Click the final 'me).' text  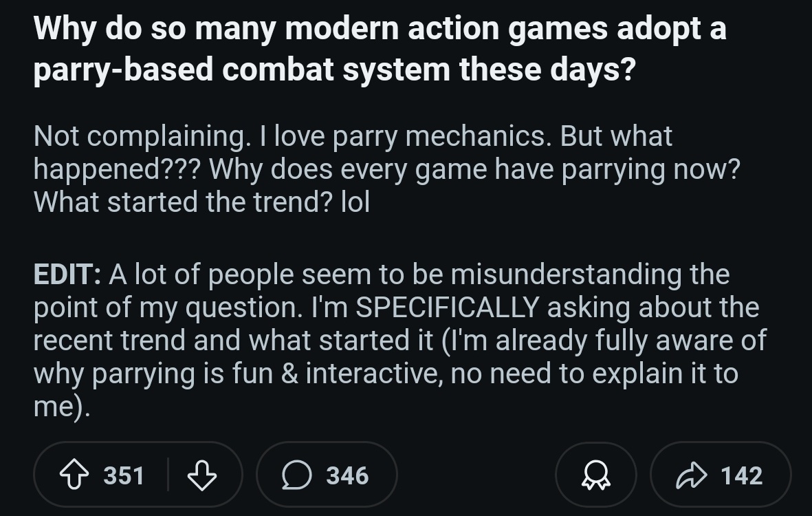click(x=62, y=407)
